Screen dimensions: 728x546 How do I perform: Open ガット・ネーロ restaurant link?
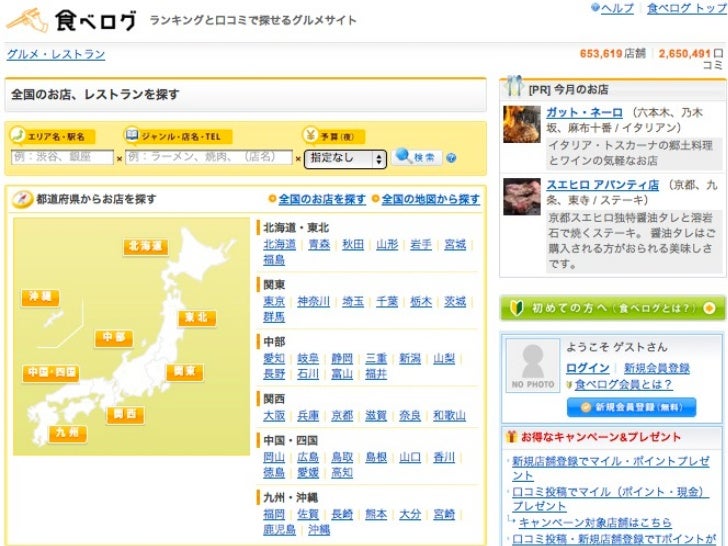coord(584,113)
